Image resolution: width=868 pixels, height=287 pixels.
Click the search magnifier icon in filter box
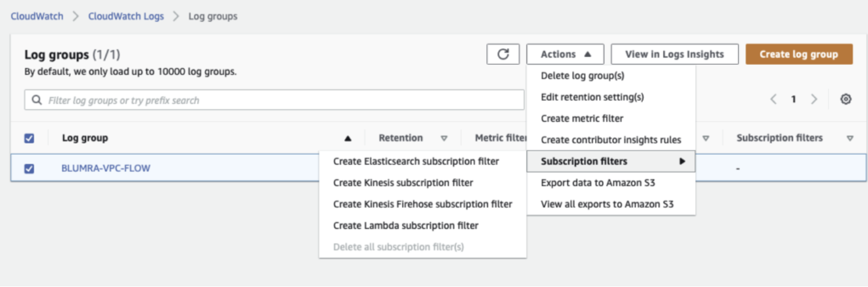click(38, 100)
